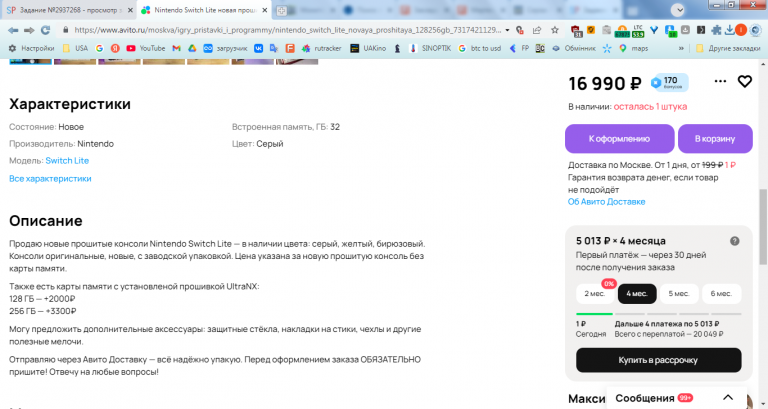Screen dimensions: 768x409
Task: Close the Nintendo Switch Lite tab
Action: tap(264, 10)
